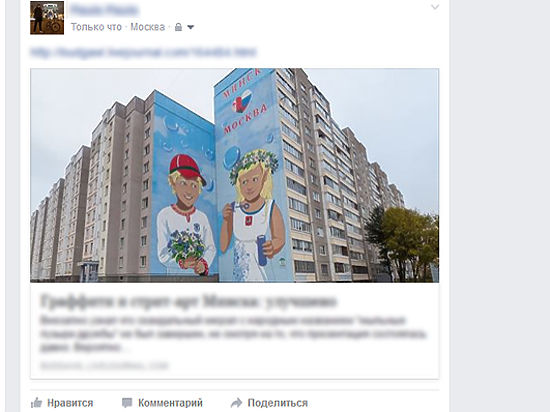
Task: Click the 'Поделиться' button label
Action: point(278,403)
